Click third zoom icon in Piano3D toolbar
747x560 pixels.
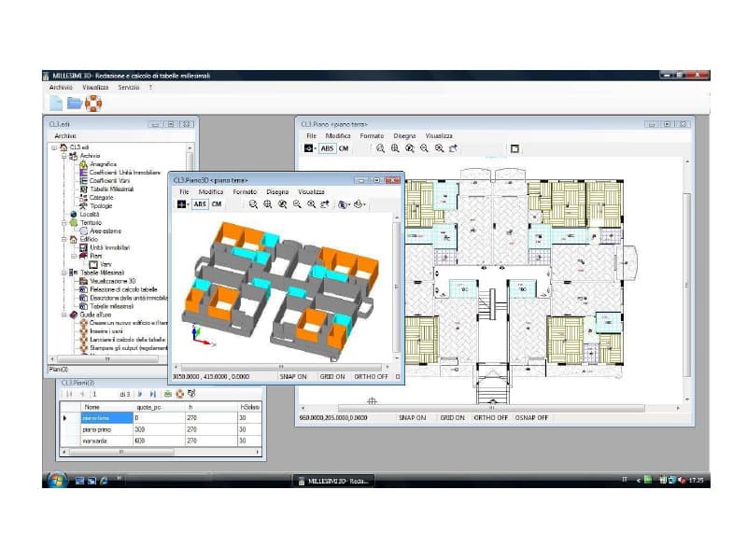coord(283,204)
